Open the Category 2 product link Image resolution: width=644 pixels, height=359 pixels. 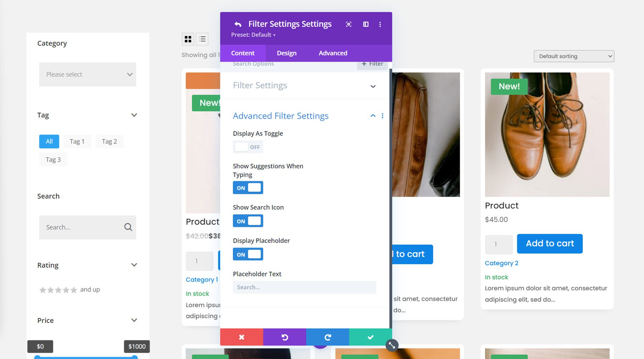(502, 263)
